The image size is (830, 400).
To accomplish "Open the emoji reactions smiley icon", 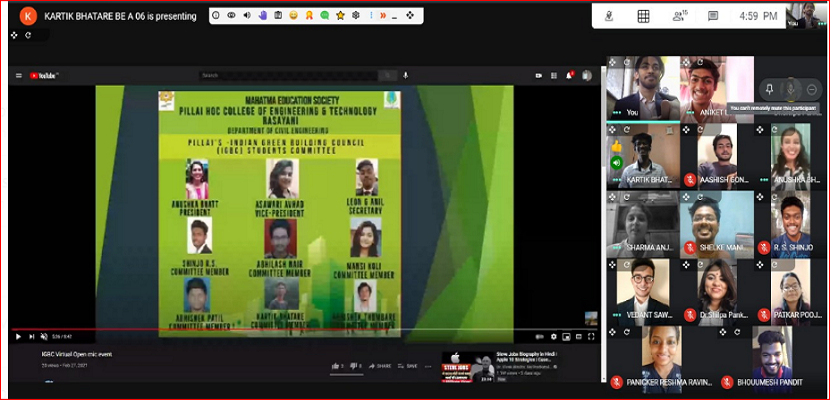I will tap(293, 16).
